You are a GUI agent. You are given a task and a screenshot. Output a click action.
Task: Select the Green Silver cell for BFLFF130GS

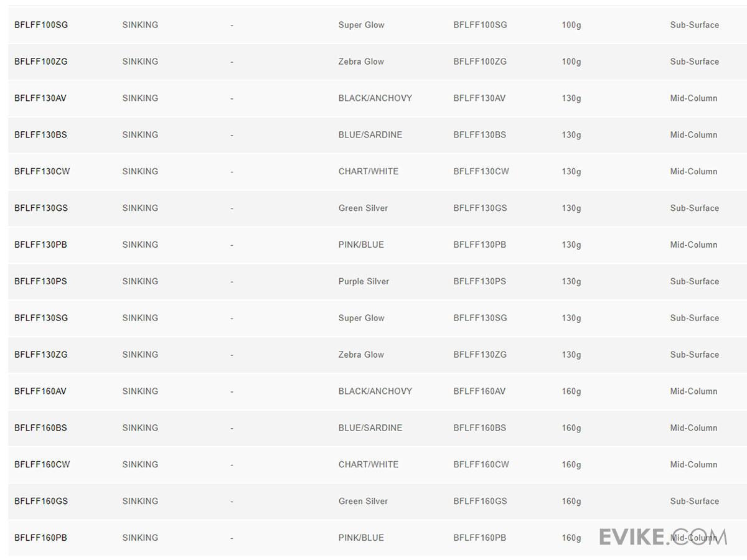pyautogui.click(x=363, y=208)
